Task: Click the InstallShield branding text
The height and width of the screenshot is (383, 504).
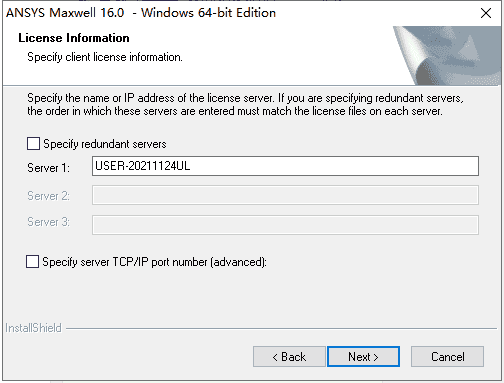Action: (33, 328)
